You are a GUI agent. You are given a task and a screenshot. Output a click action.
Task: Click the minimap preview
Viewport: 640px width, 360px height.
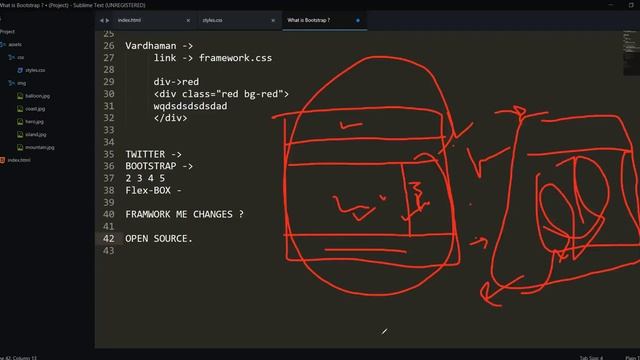pos(631,53)
